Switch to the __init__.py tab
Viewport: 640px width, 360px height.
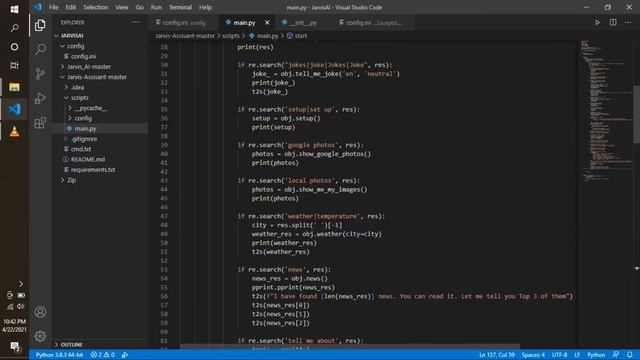304,22
